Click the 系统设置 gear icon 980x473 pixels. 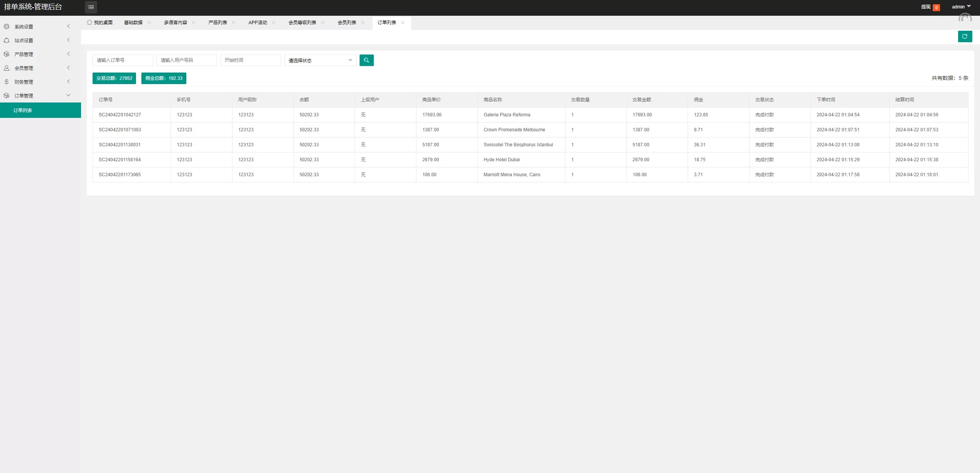click(x=7, y=26)
